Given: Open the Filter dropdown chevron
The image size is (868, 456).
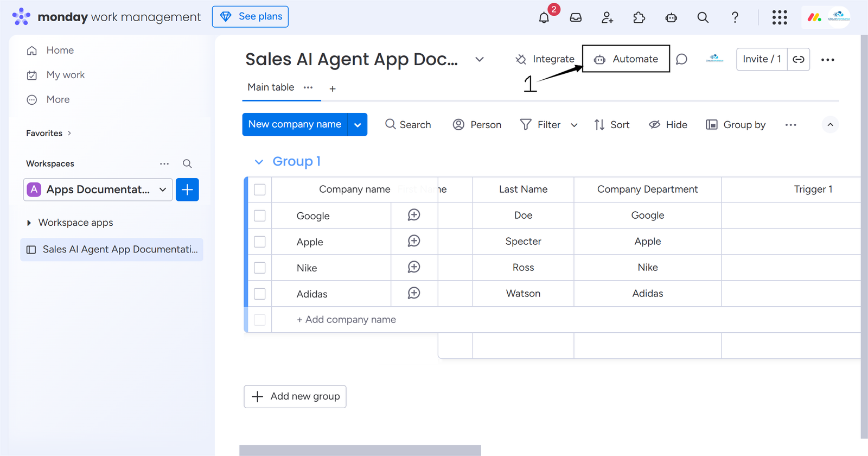Looking at the screenshot, I should point(574,125).
